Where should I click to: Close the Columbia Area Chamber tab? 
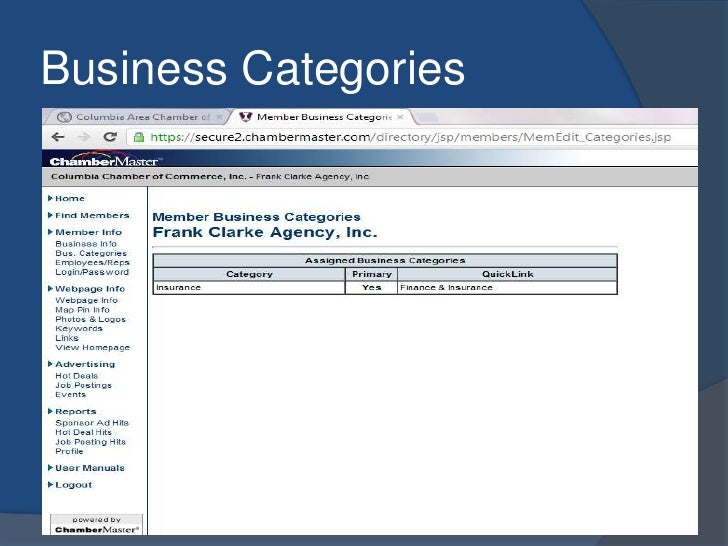click(220, 117)
